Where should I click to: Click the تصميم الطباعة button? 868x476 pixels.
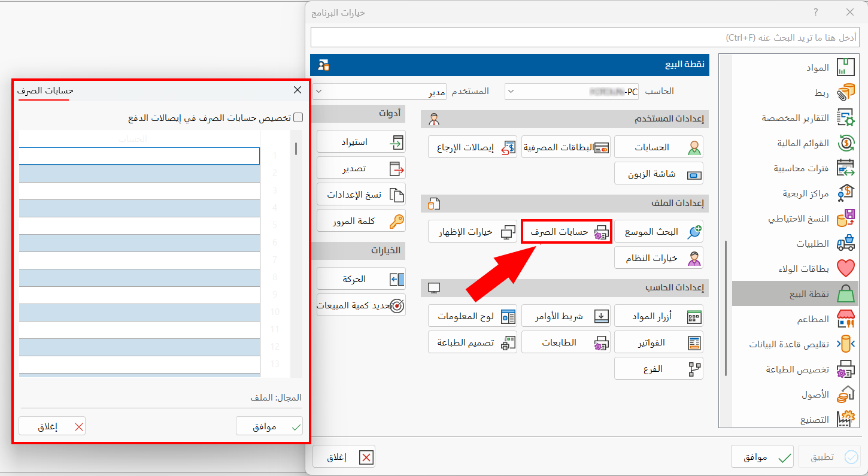click(472, 342)
